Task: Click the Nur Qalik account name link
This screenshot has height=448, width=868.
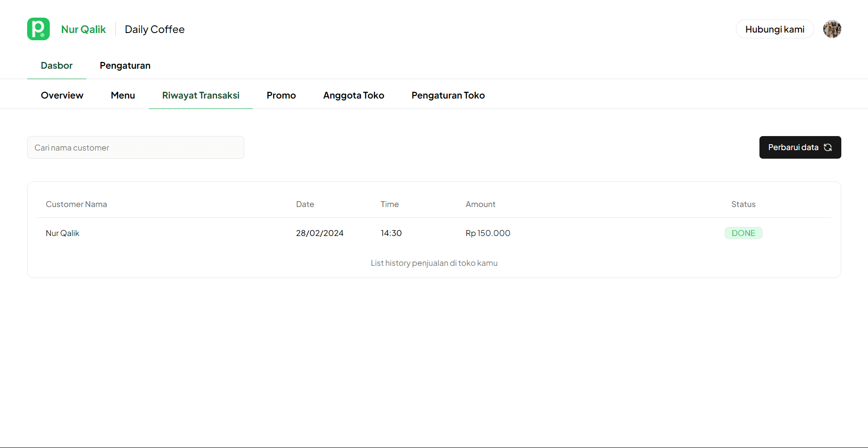Action: coord(83,29)
